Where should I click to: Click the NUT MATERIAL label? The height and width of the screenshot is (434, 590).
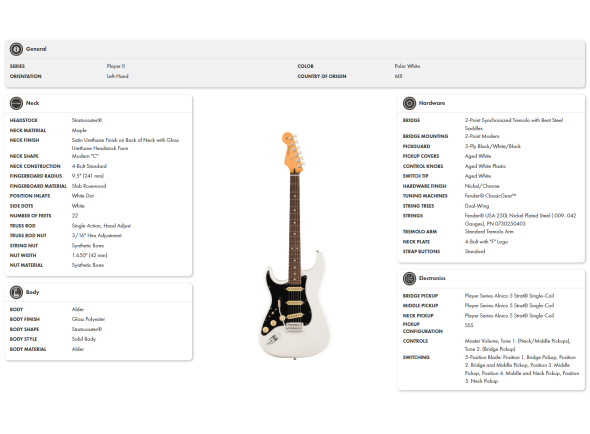pyautogui.click(x=26, y=265)
